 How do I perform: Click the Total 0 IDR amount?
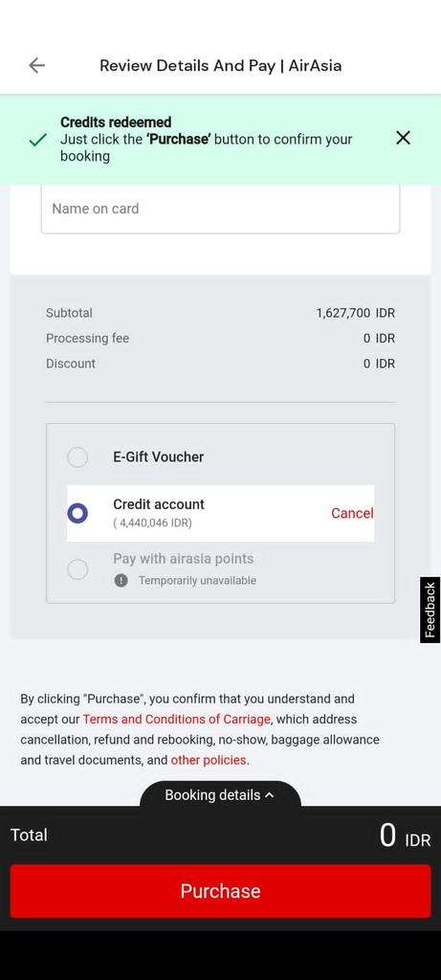(x=406, y=835)
